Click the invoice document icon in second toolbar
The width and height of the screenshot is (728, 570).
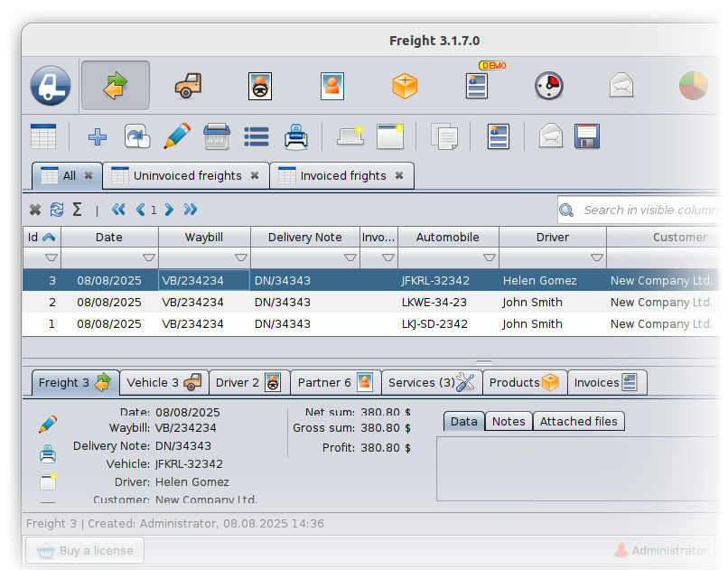point(499,136)
